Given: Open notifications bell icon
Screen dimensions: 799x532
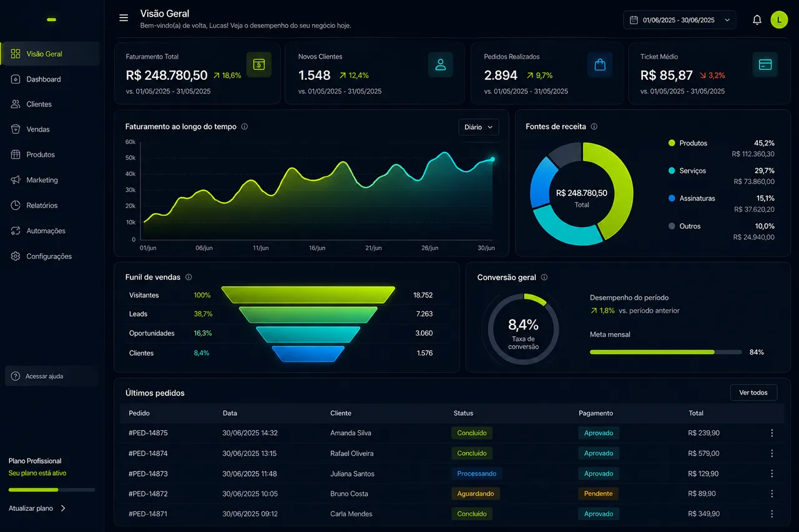Looking at the screenshot, I should [x=757, y=20].
